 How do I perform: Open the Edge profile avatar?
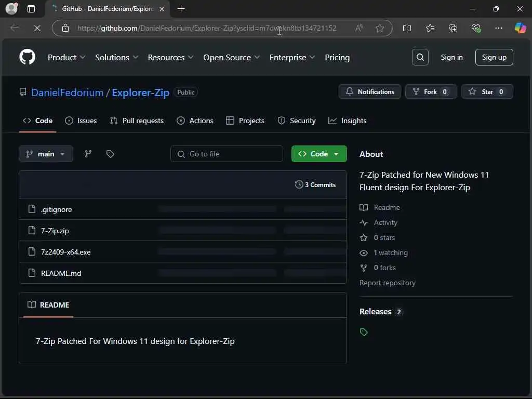[x=11, y=9]
